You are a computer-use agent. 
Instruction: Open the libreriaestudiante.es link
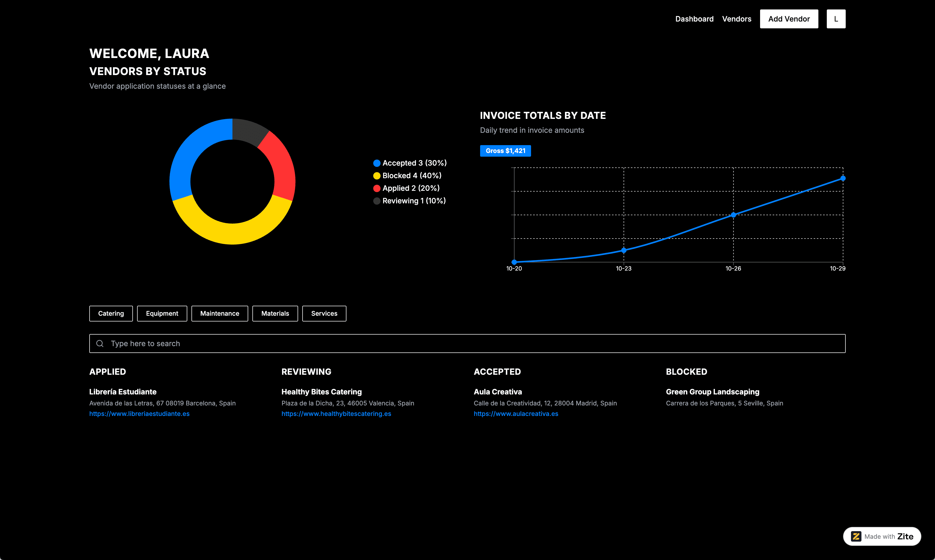[x=139, y=414]
